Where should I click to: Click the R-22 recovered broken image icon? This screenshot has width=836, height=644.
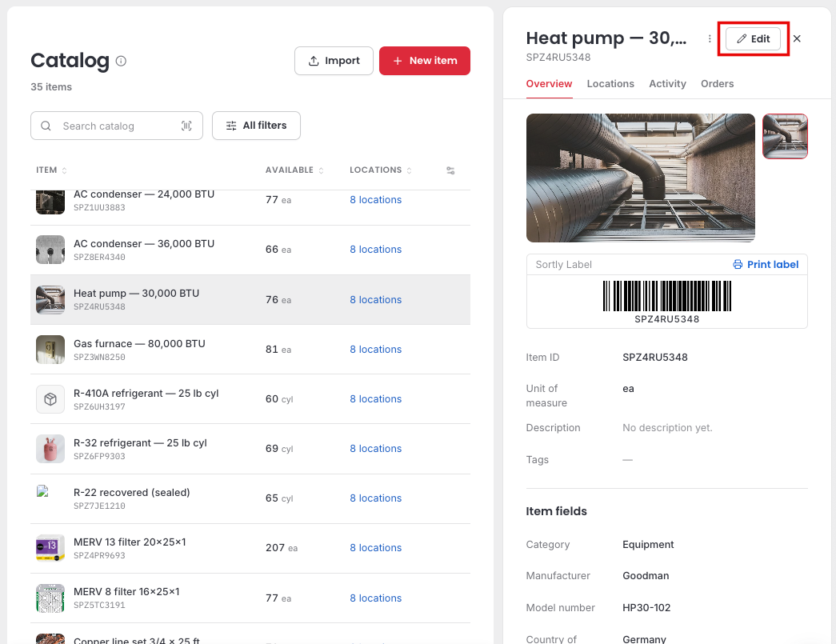42,491
